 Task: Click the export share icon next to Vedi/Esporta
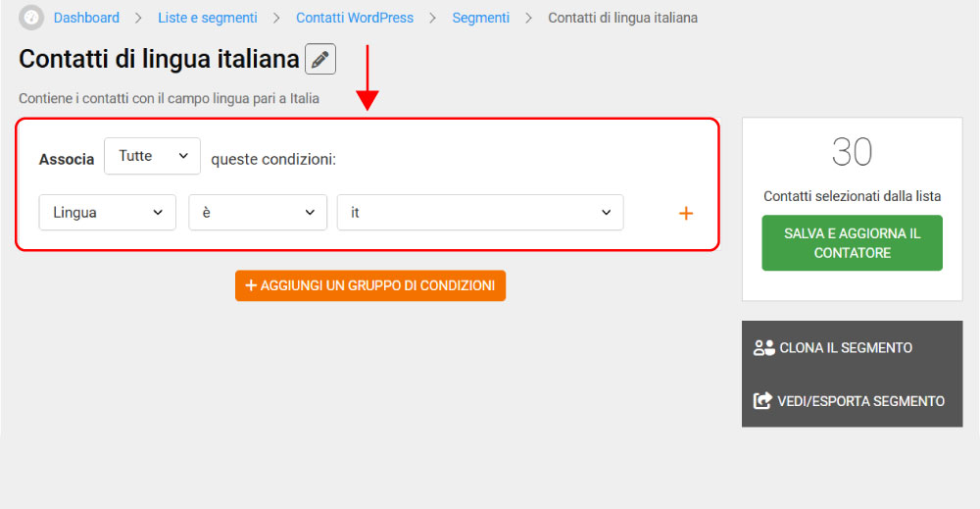tap(762, 401)
